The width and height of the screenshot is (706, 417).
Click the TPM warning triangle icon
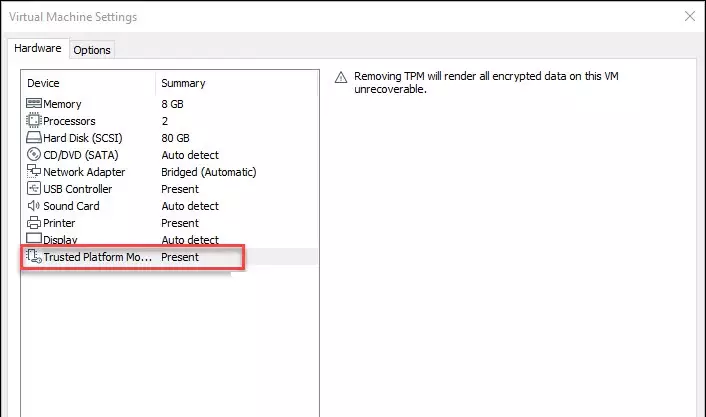point(341,77)
